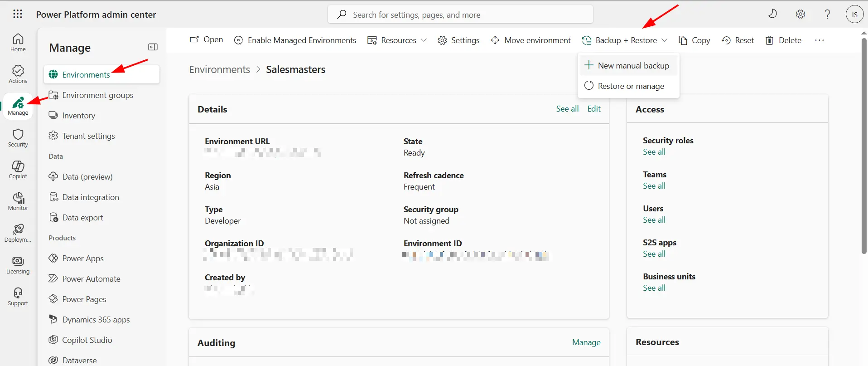Image resolution: width=868 pixels, height=366 pixels.
Task: Select Manage in the left rail
Action: [x=18, y=106]
